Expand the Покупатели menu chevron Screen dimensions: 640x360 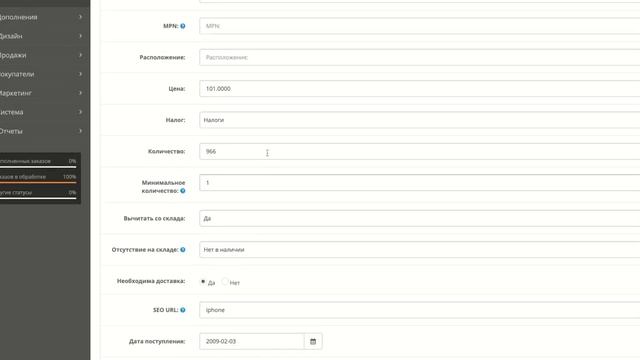pos(80,74)
